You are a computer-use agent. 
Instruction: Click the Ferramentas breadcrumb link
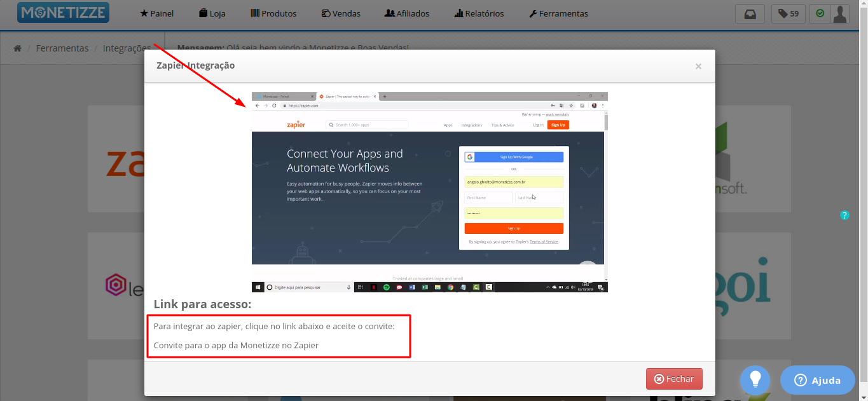(62, 48)
